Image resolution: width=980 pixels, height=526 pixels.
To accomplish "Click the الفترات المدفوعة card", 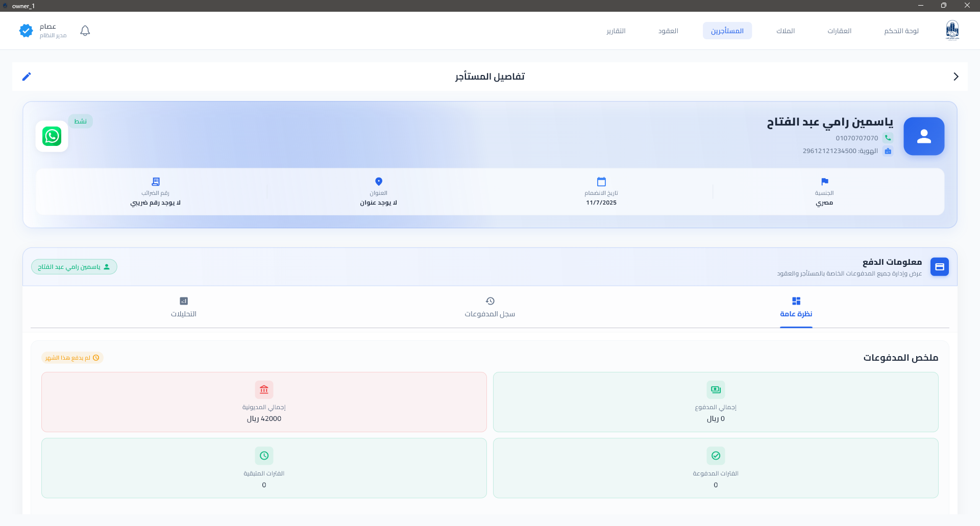I will (x=716, y=468).
